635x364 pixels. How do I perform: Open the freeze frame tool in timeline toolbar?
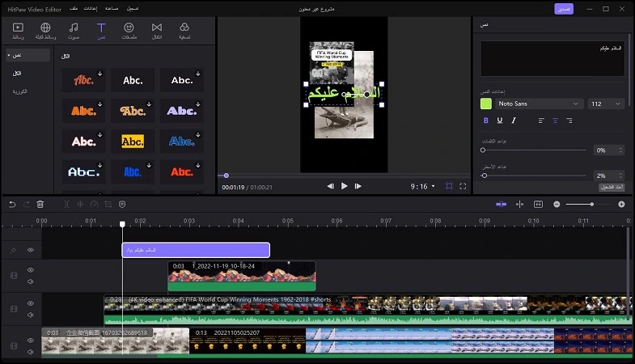click(x=80, y=205)
